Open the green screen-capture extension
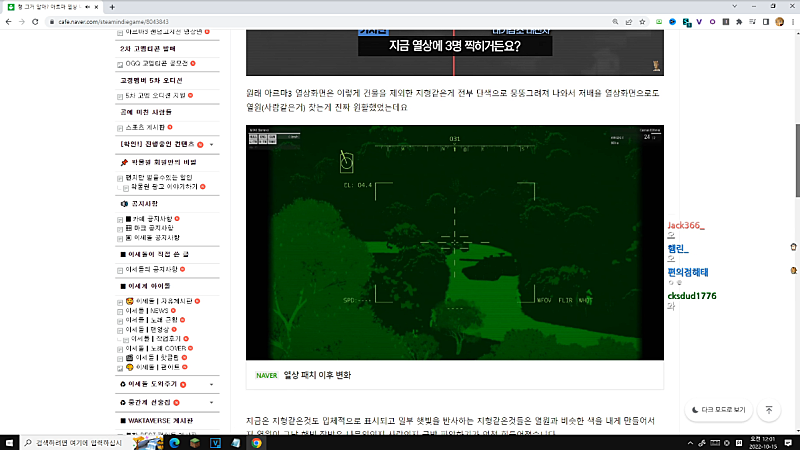The image size is (800, 450). click(659, 22)
